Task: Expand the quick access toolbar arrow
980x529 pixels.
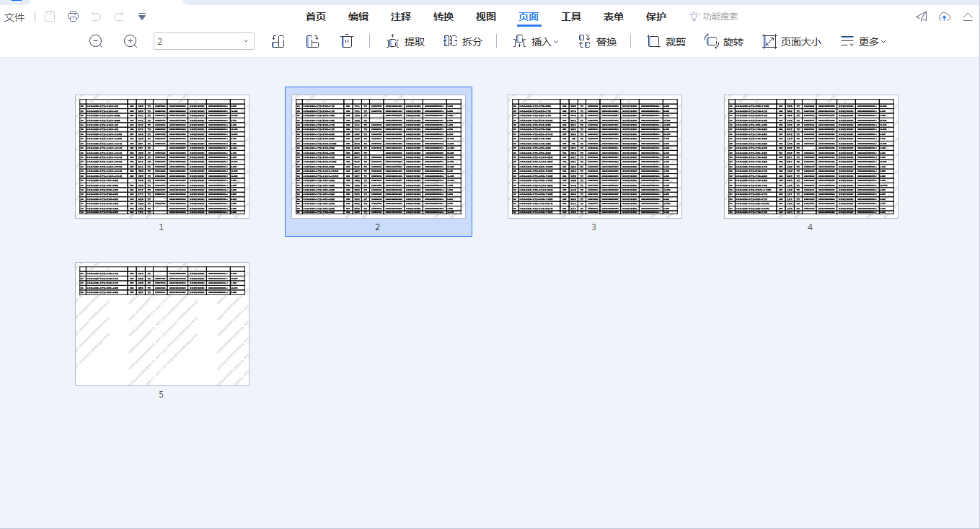Action: click(x=142, y=17)
